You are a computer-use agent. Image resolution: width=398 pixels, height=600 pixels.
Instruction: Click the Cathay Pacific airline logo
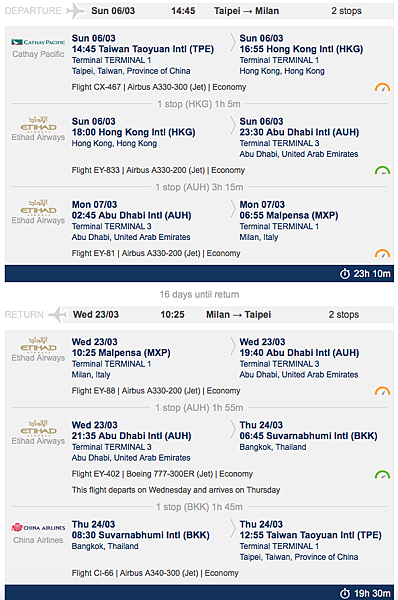(38, 42)
